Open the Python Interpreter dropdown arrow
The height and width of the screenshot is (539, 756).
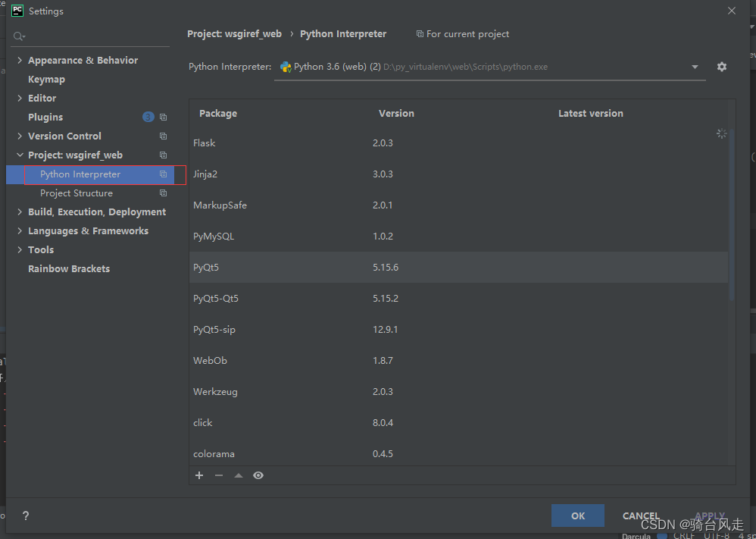tap(695, 67)
